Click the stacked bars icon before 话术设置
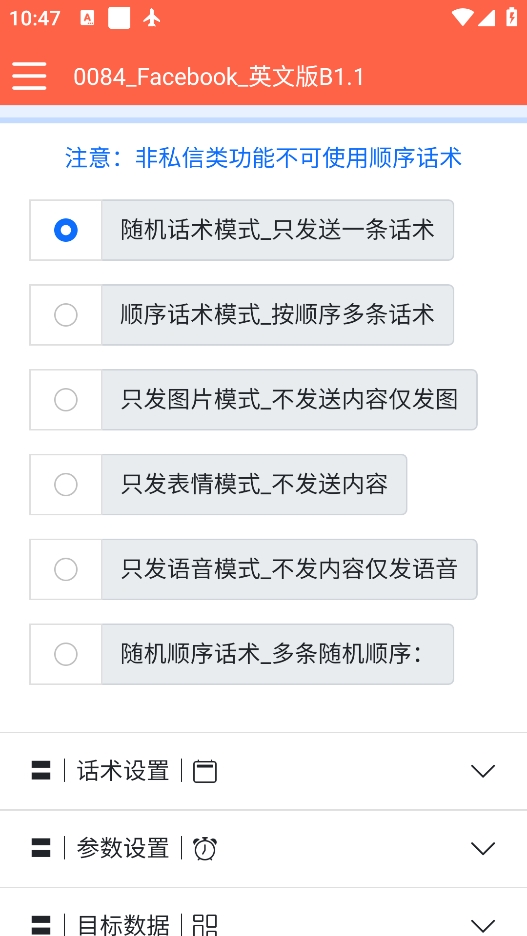 (x=41, y=771)
